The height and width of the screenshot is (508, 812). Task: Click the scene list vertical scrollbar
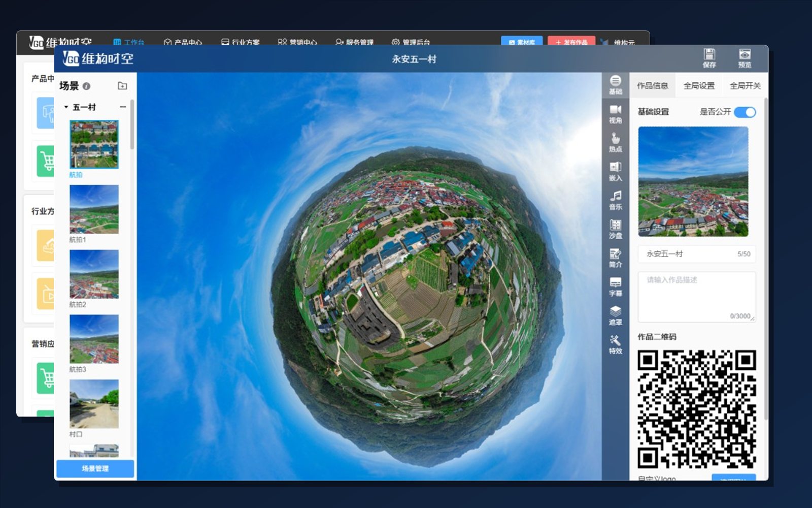coord(132,124)
